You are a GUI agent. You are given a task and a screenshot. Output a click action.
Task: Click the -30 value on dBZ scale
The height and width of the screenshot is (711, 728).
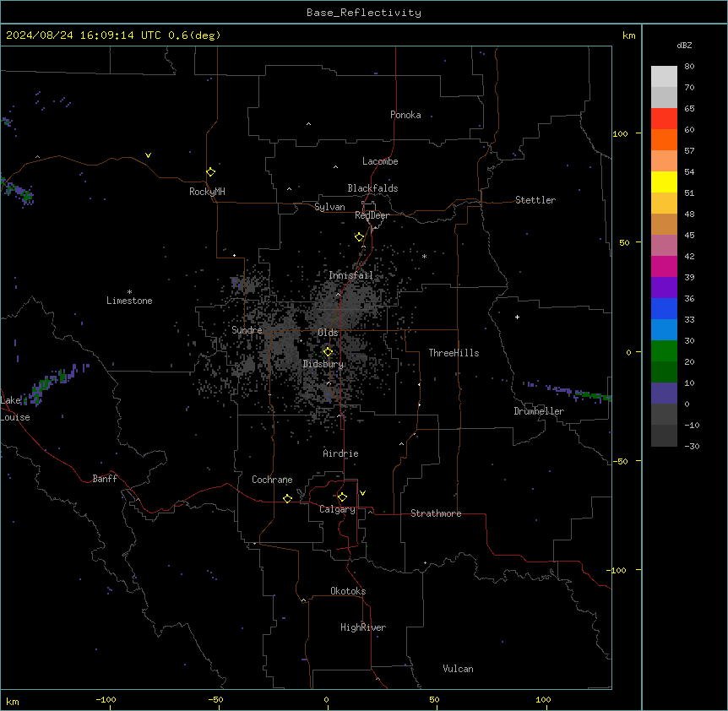point(692,447)
